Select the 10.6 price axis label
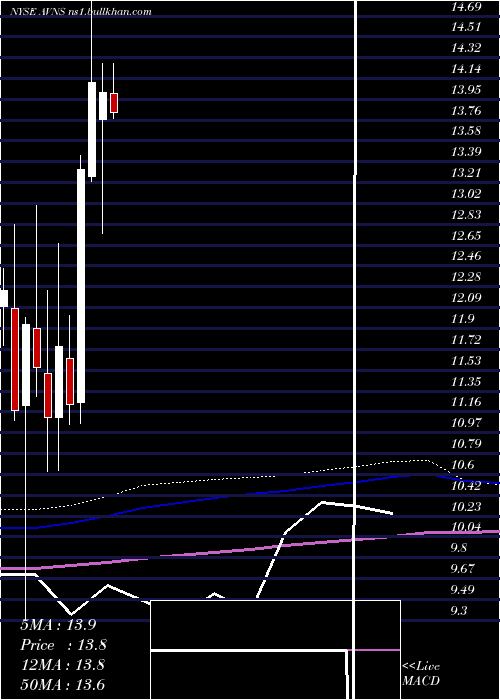This screenshot has height=700, width=500. tap(462, 465)
